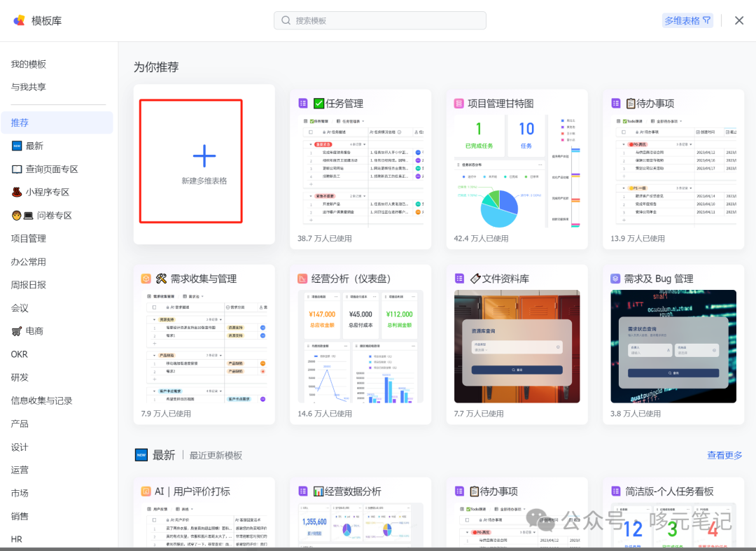The image size is (756, 551).
Task: Click the filter funnel icon in 多维表格 button
Action: 706,20
